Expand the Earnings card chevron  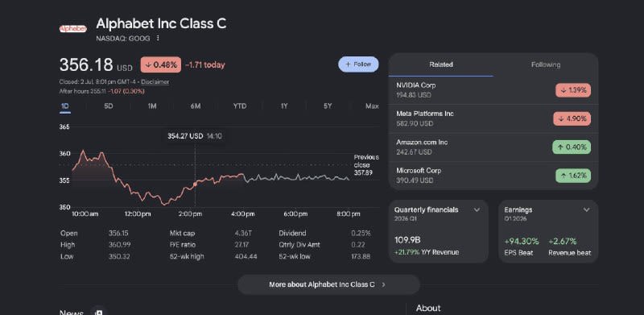tap(587, 209)
